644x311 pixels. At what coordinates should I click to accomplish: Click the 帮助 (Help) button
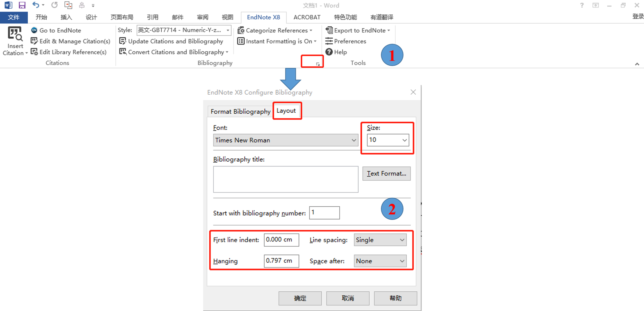coord(395,298)
